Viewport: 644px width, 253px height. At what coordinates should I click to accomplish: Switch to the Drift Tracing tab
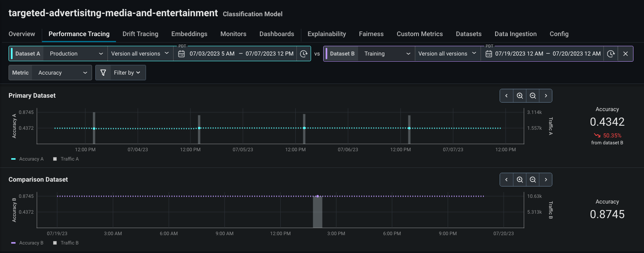(x=140, y=34)
